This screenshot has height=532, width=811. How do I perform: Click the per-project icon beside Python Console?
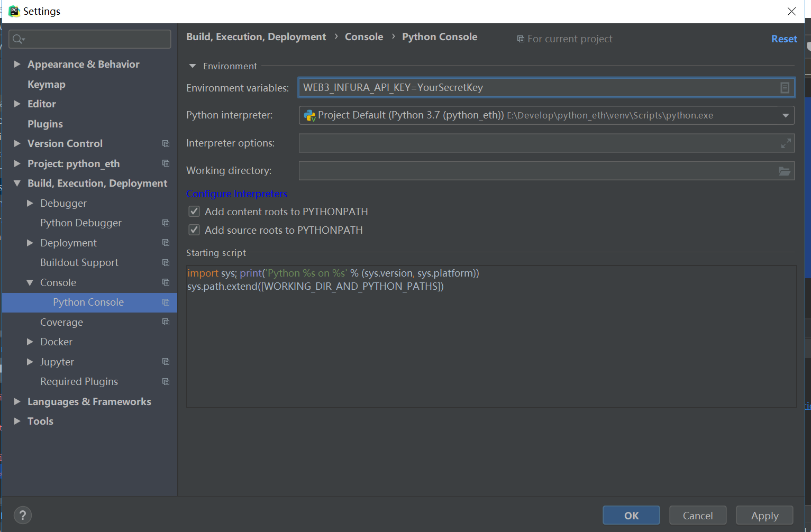pos(166,302)
